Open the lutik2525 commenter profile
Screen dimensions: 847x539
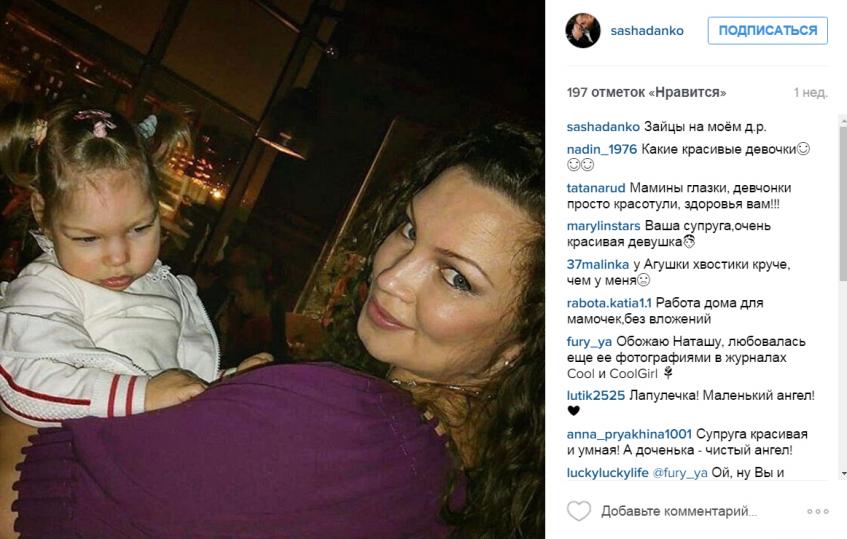click(596, 395)
